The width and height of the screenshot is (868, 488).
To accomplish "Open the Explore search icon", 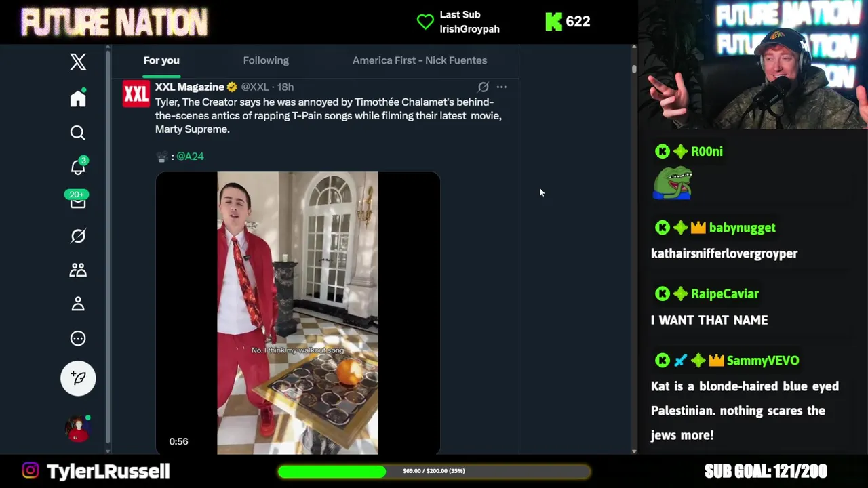I will (x=78, y=133).
